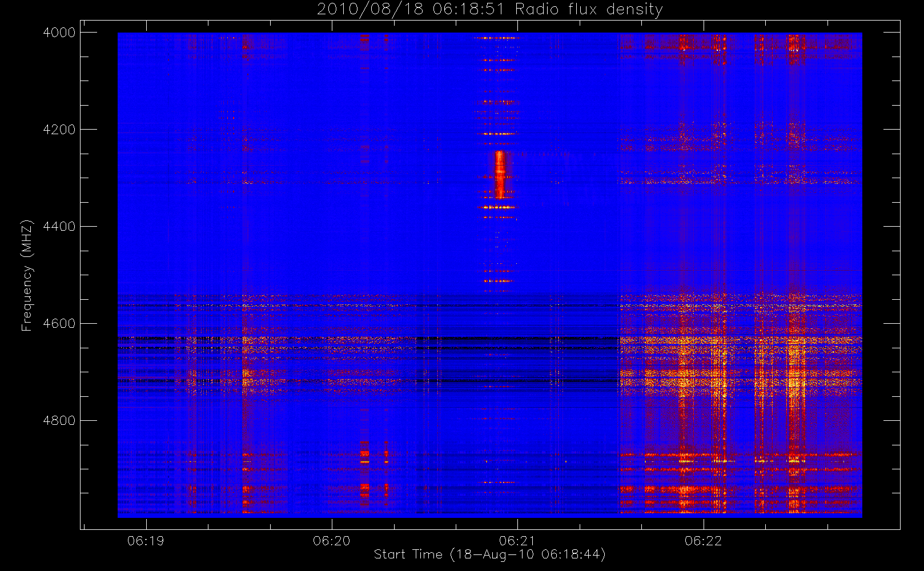Click the 06:20 time tick label

(x=331, y=541)
